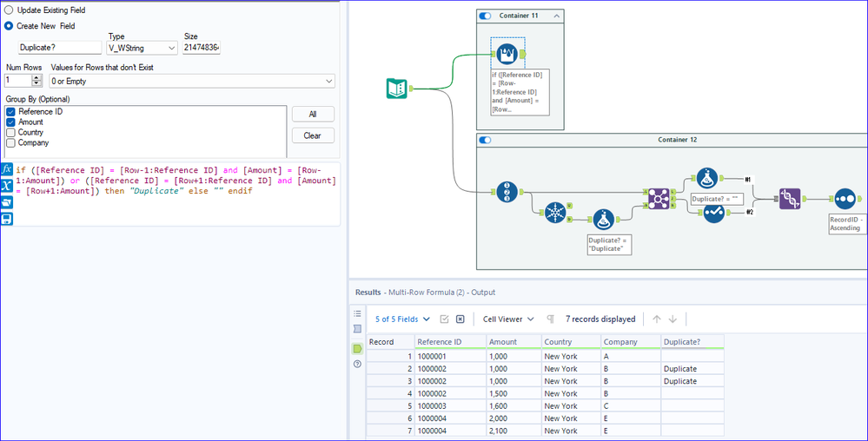868x441 pixels.
Task: Select the Record ID tool in Container 12
Action: tap(507, 192)
